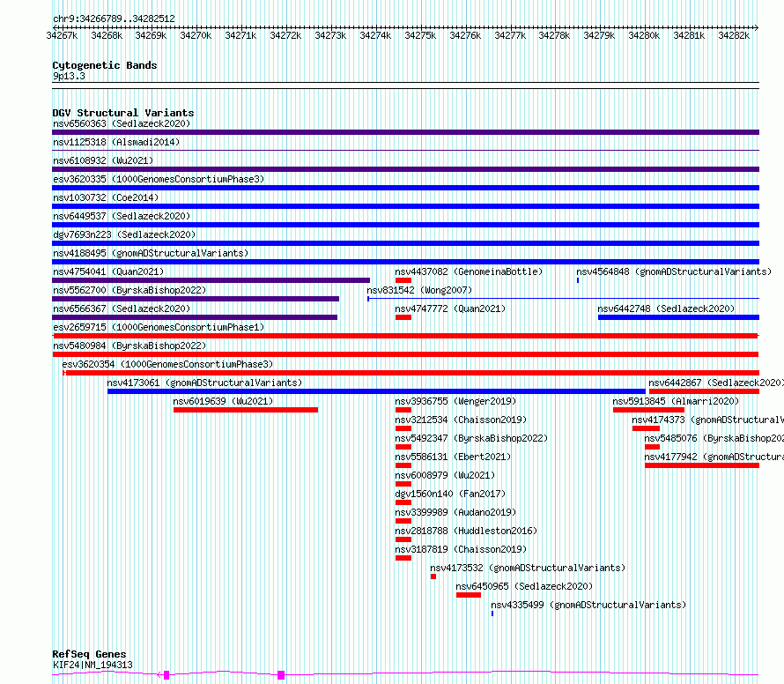
Task: Click nsv4173532 (gnomADStructuralVariants) label
Action: [528, 568]
